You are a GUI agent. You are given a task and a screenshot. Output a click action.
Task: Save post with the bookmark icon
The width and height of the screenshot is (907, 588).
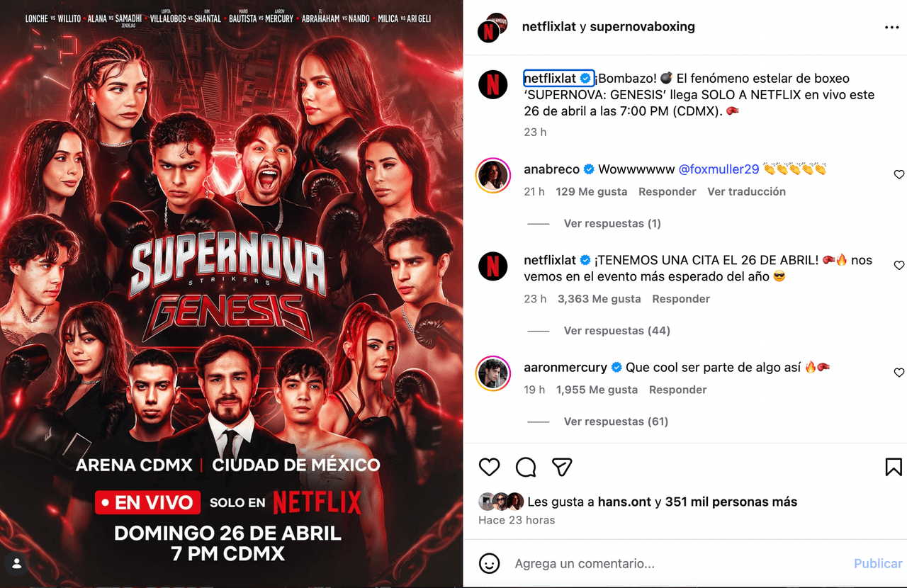pyautogui.click(x=894, y=467)
